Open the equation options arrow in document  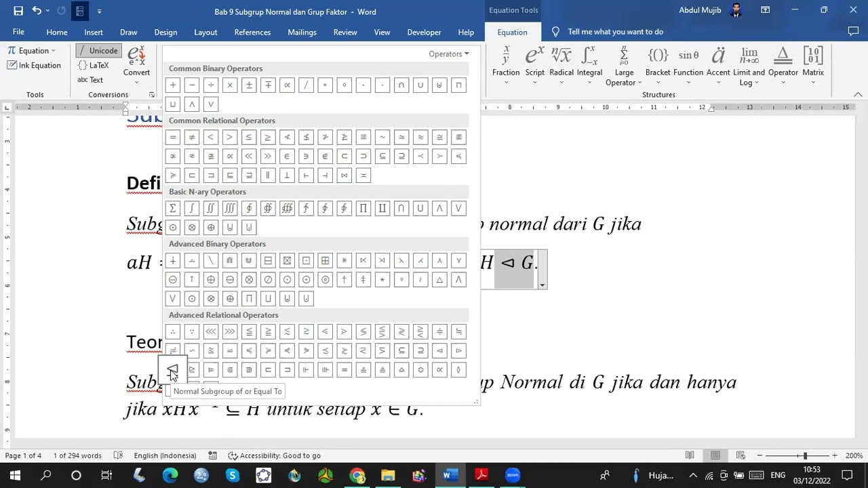542,285
